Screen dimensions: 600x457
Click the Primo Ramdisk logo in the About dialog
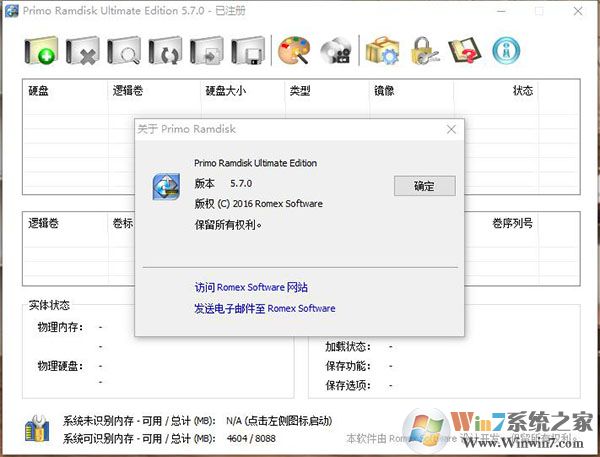(x=166, y=186)
